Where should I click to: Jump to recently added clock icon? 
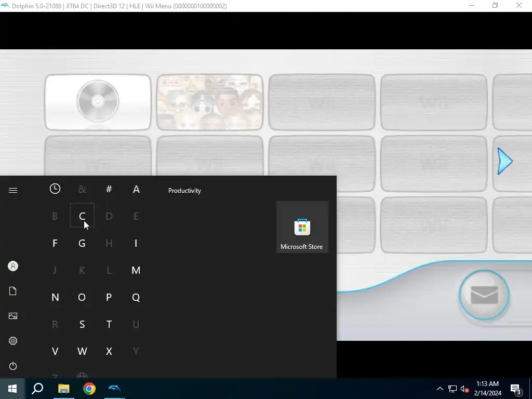pos(55,189)
